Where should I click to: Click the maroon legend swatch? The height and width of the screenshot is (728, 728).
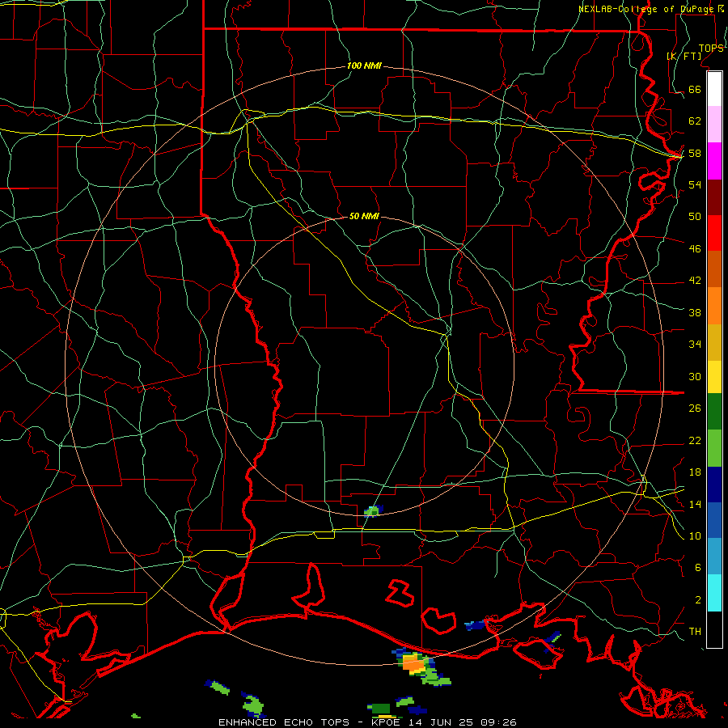(714, 197)
